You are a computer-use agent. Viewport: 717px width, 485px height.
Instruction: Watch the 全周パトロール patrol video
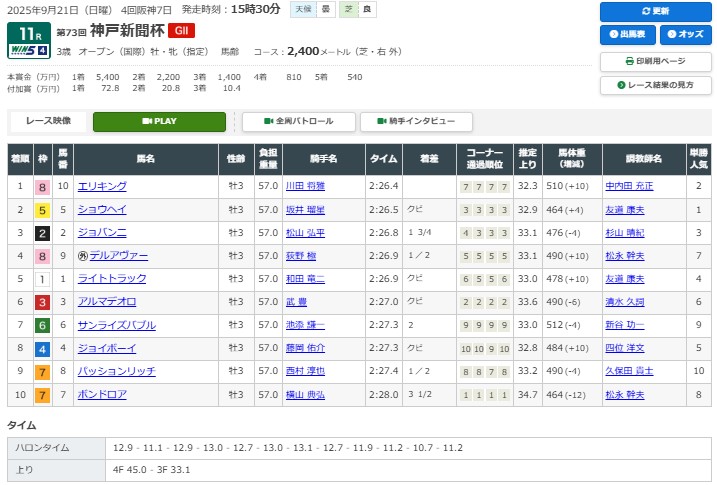[x=298, y=121]
